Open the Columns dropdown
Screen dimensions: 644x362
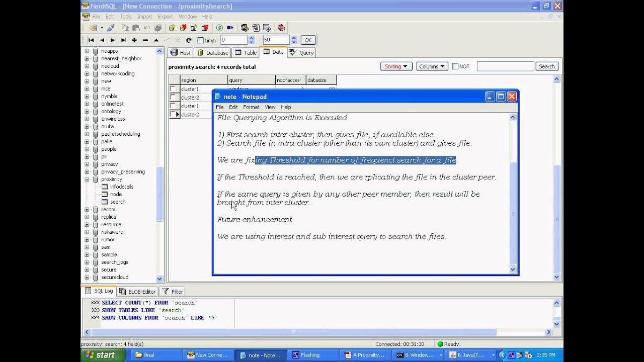[432, 66]
